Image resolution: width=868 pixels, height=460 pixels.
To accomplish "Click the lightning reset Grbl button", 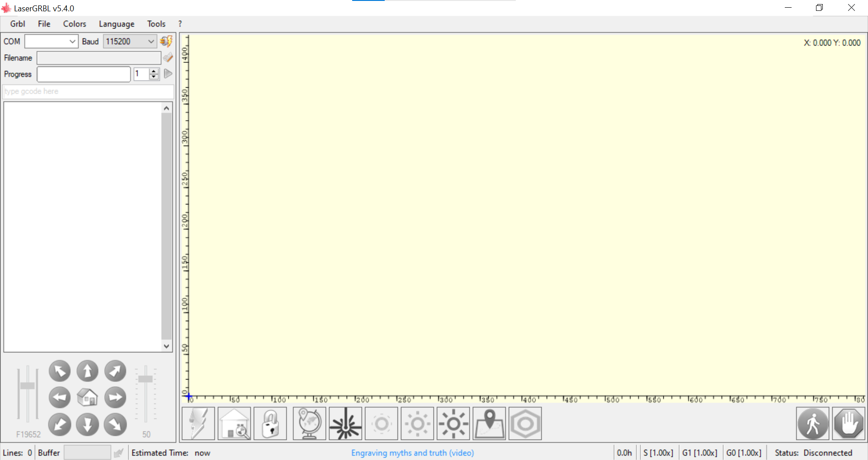I will point(198,423).
